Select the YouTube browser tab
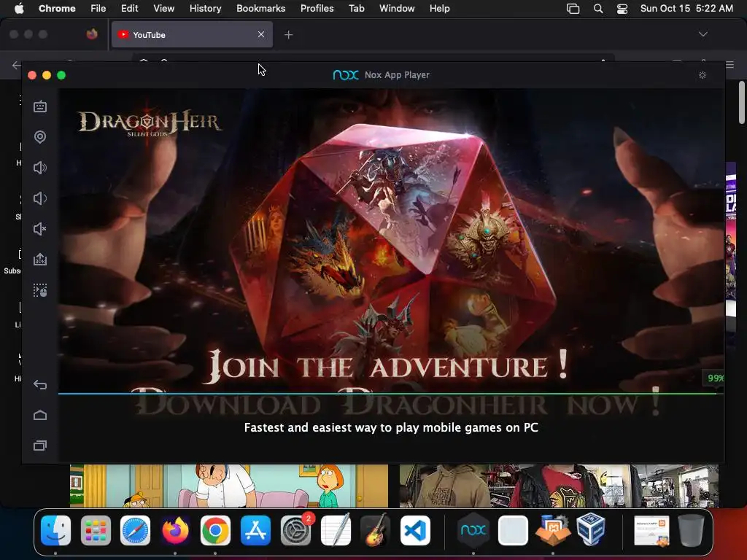The height and width of the screenshot is (560, 747). (192, 35)
